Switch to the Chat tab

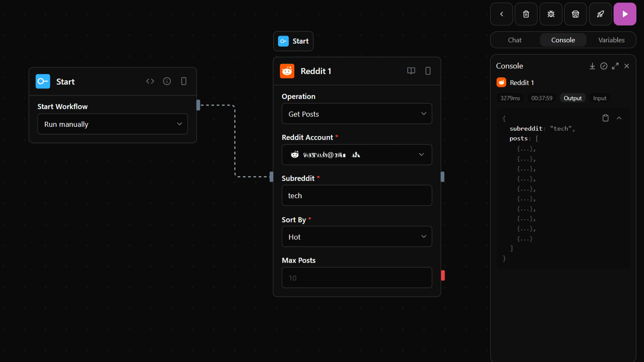(x=514, y=40)
